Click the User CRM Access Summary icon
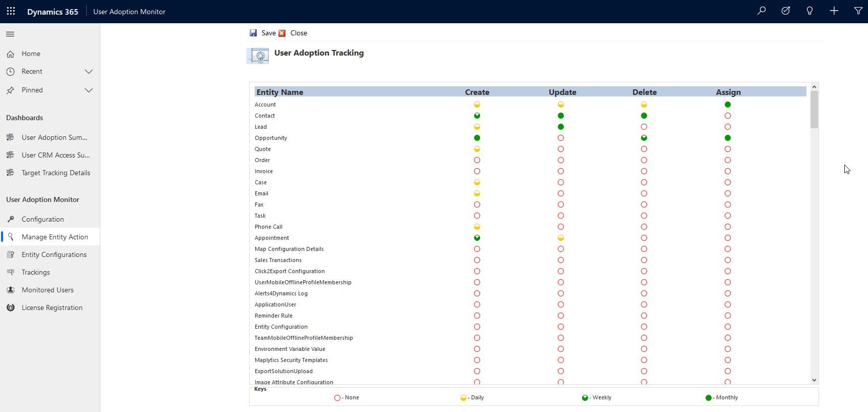 10,155
